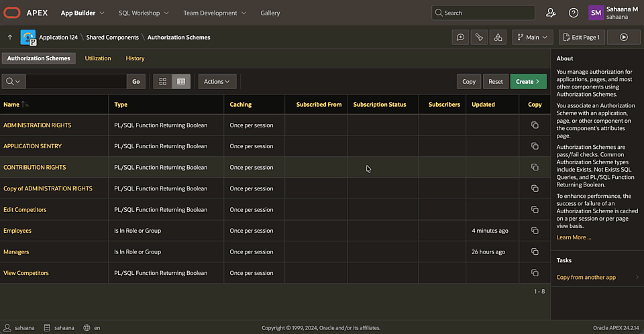The height and width of the screenshot is (334, 644).
Task: Click the Learn More link
Action: pyautogui.click(x=574, y=237)
